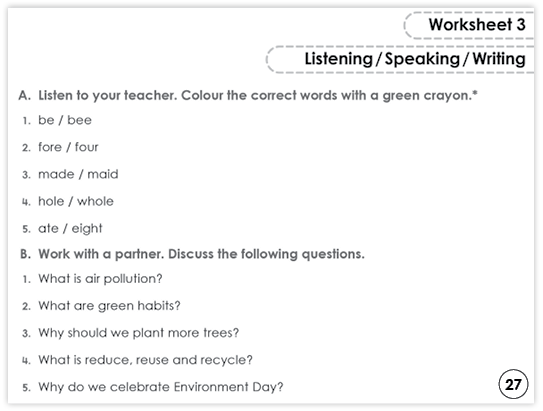Select the word 'whole' in item 4

[95, 201]
